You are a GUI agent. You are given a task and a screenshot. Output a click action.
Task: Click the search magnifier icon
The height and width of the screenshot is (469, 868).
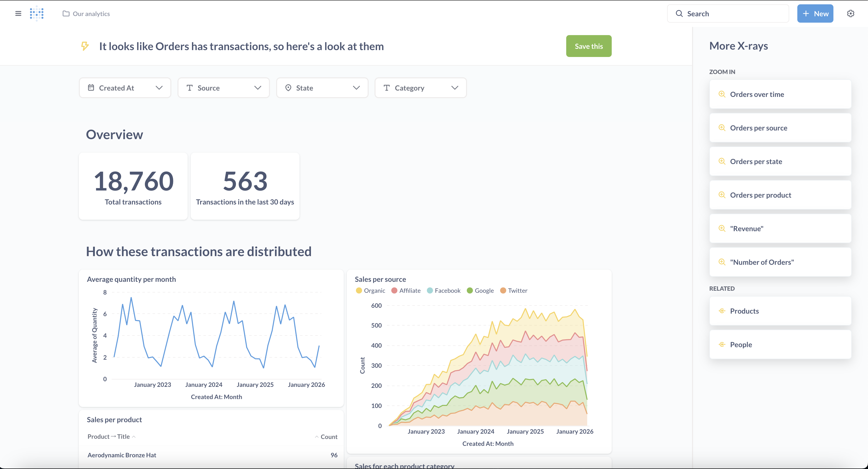click(679, 13)
